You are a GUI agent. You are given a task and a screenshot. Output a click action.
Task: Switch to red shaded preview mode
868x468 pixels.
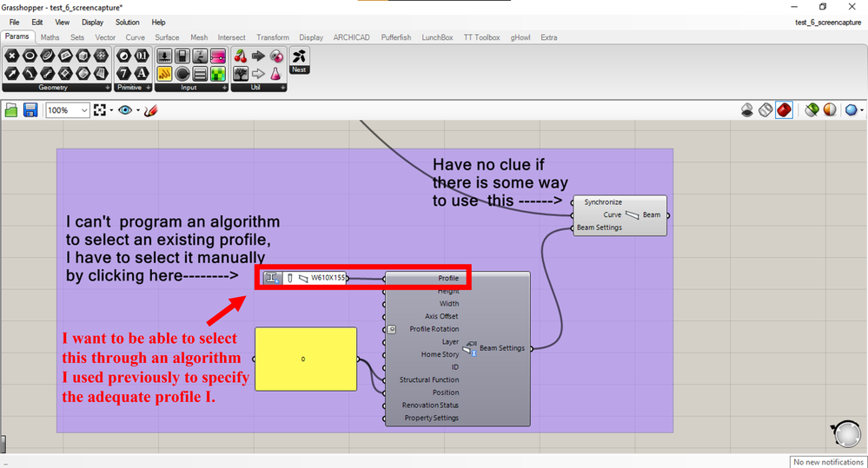pos(784,110)
